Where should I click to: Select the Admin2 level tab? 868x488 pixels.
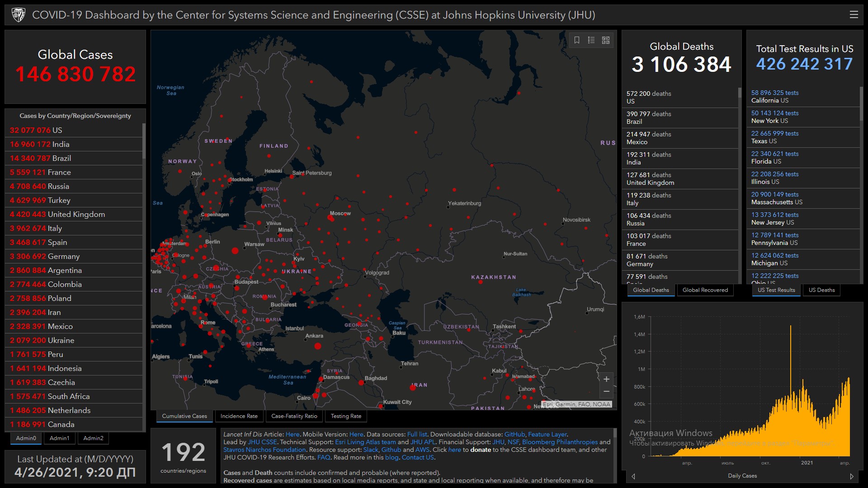[x=93, y=438]
